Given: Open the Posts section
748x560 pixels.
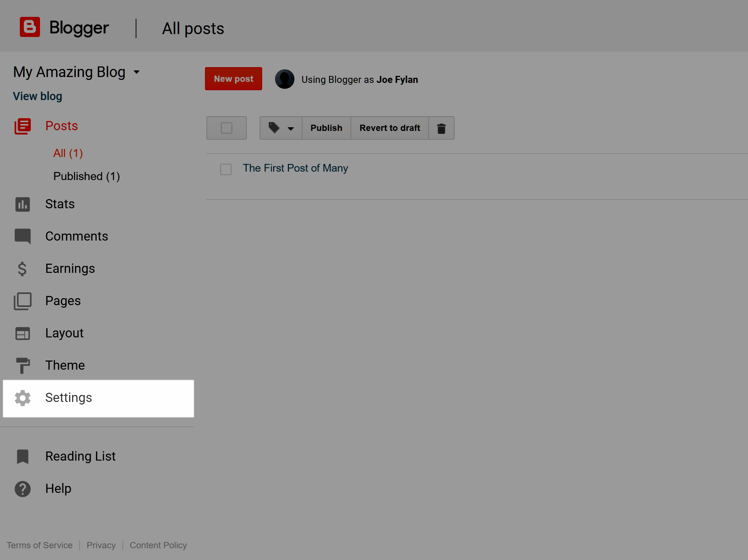Looking at the screenshot, I should [62, 126].
